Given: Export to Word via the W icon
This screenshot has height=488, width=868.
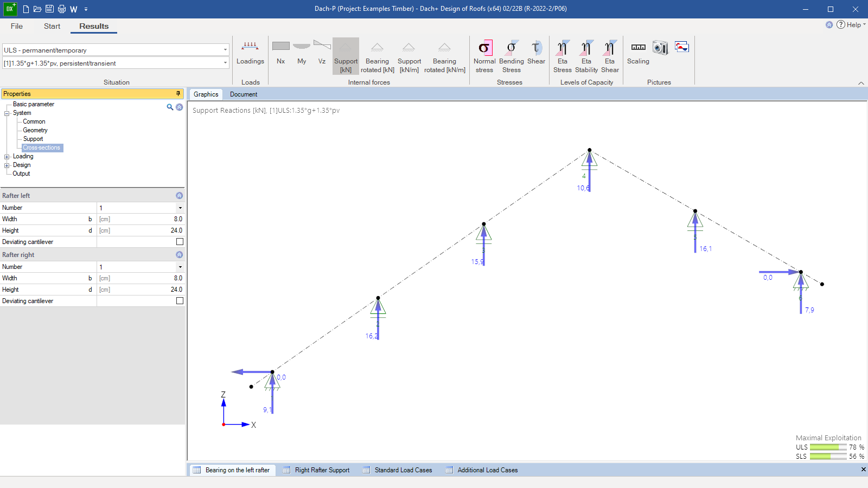Looking at the screenshot, I should pos(74,9).
